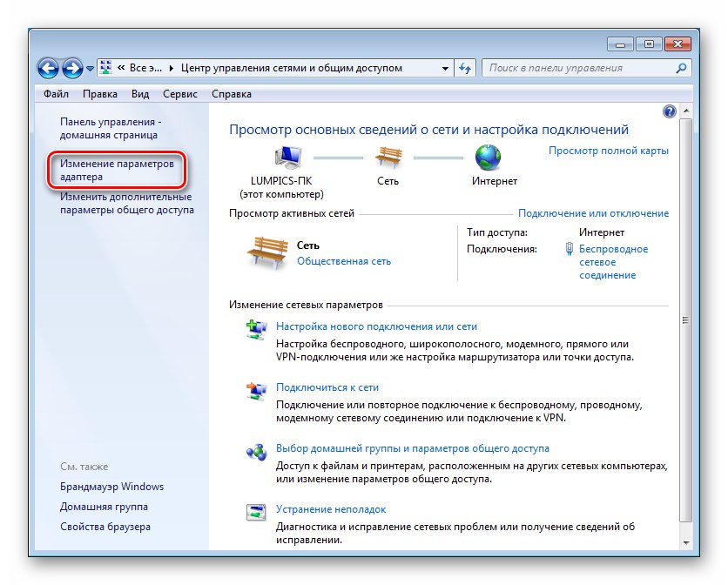This screenshot has width=728, height=585.
Task: Click the homegroup spheres icon
Action: pos(256,451)
